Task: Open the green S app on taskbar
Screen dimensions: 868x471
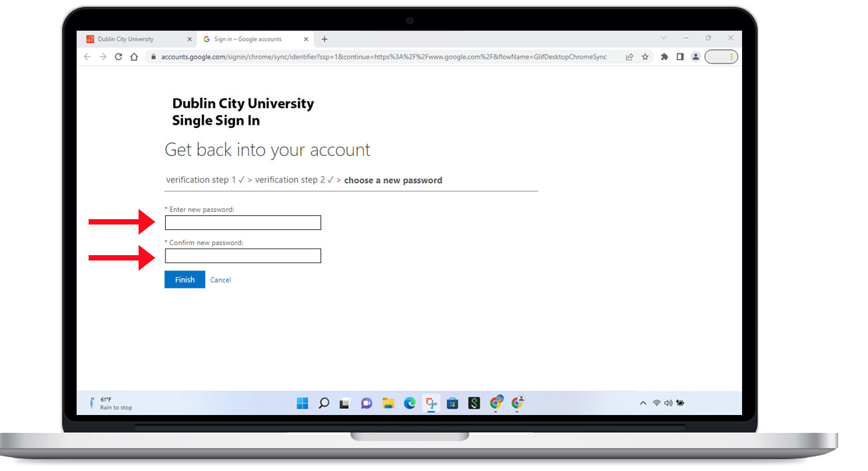Action: tap(474, 403)
